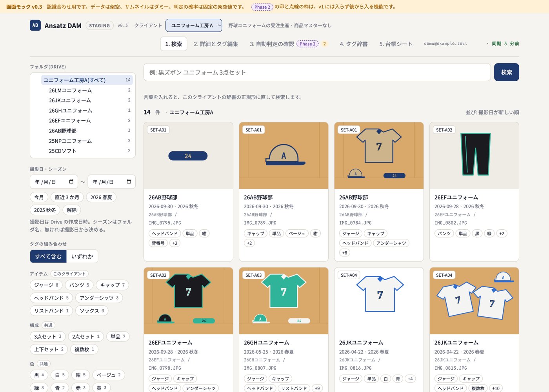Expand +4 tags on IMG_0816.JPG card
Screen dimensions: 549x392
click(x=410, y=379)
